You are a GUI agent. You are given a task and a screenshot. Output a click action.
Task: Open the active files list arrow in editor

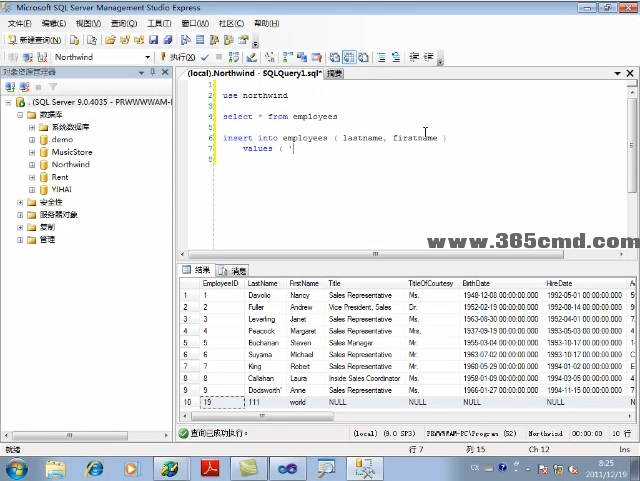[x=618, y=73]
